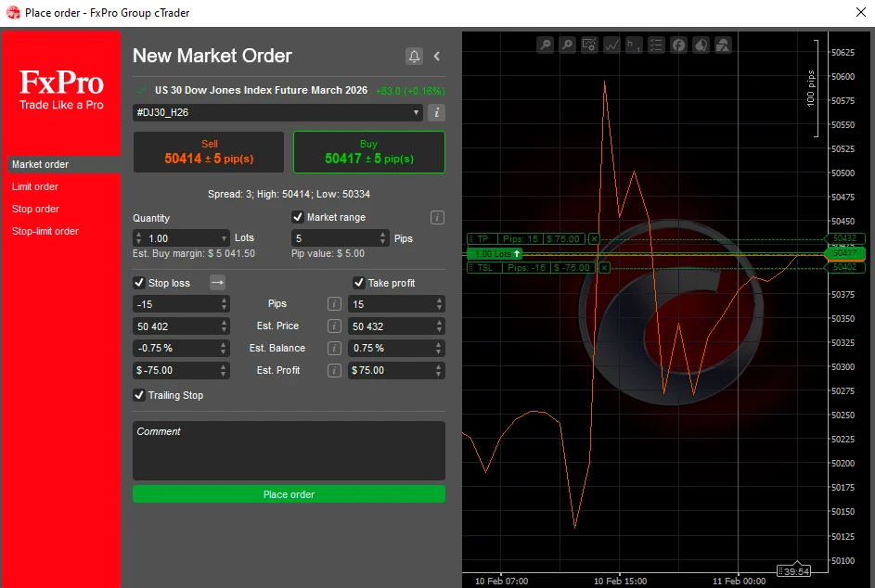Click the FxPro logo
This screenshot has height=588, width=875.
point(61,89)
